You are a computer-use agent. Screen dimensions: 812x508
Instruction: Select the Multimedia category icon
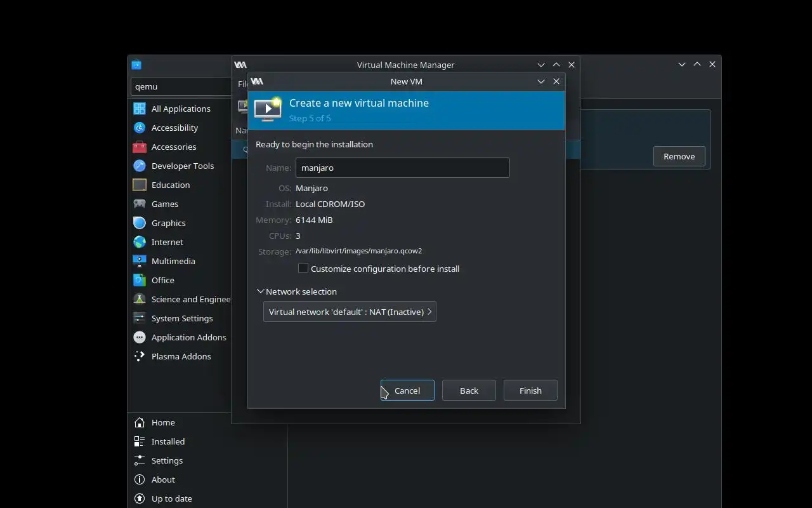[140, 261]
